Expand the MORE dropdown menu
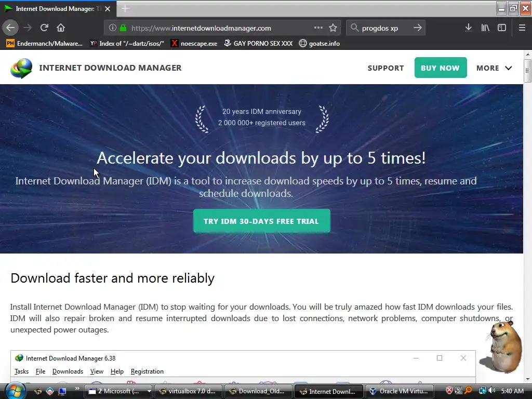Image resolution: width=532 pixels, height=399 pixels. [494, 68]
